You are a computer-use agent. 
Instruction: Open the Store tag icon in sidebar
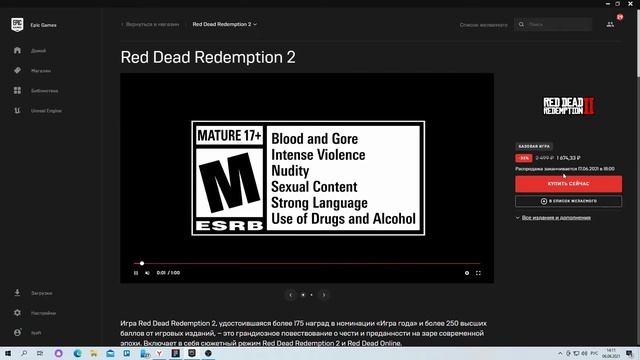tap(17, 70)
